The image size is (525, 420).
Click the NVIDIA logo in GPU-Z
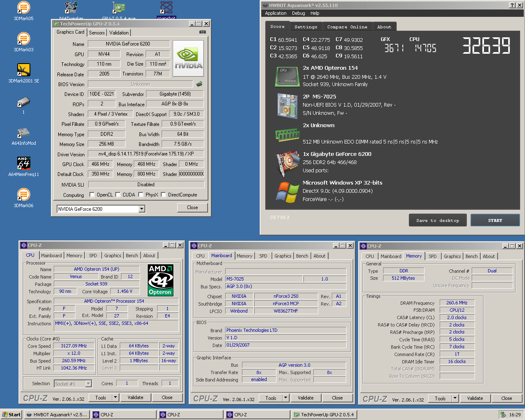(188, 58)
